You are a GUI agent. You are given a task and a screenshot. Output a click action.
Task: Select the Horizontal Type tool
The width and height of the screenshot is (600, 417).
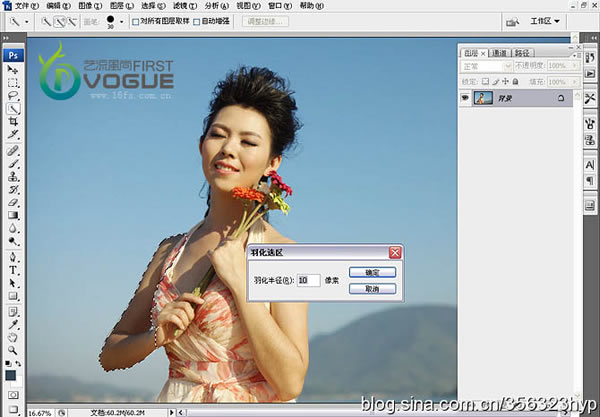13,270
